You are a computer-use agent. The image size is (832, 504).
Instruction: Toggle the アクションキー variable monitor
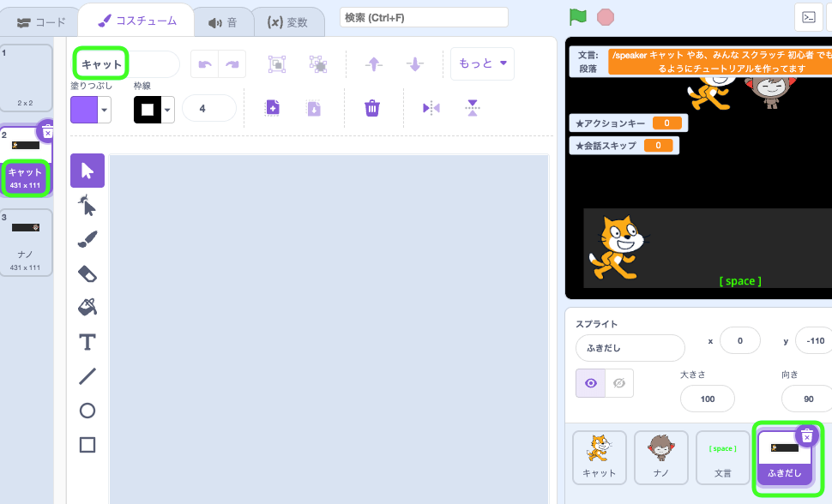(x=627, y=123)
